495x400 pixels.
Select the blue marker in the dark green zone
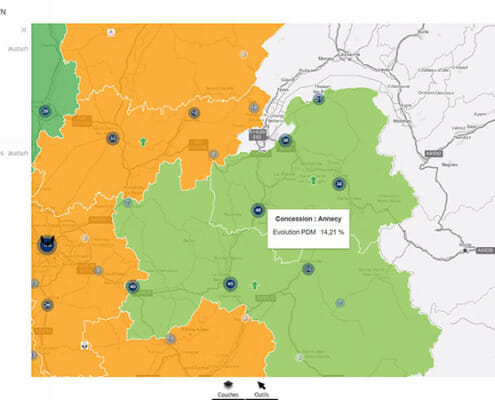click(x=45, y=111)
